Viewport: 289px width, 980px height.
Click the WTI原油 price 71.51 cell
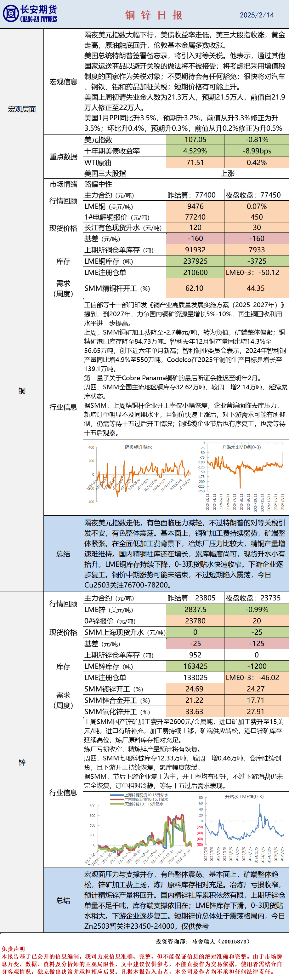coord(195,163)
